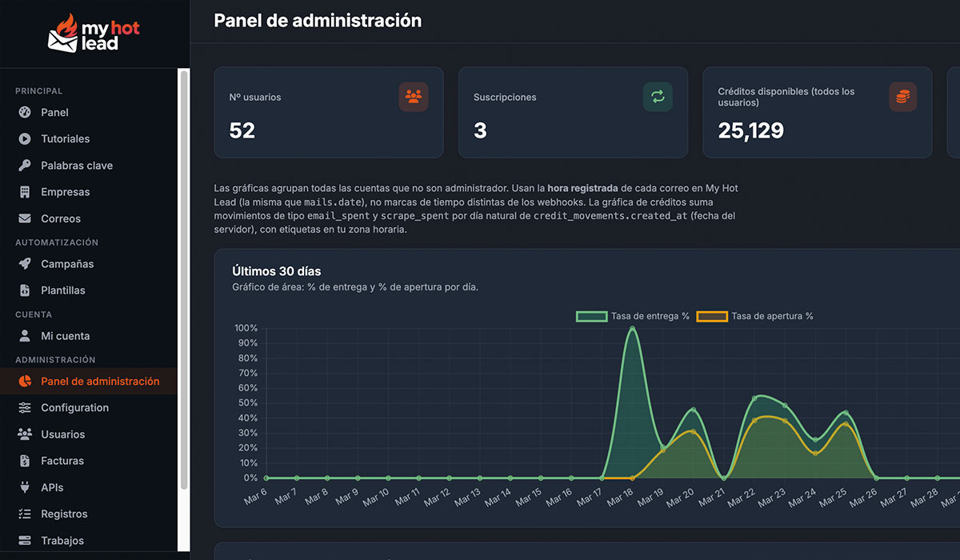Click the credit_movements.created_at code text
Image resolution: width=960 pixels, height=560 pixels.
point(610,216)
